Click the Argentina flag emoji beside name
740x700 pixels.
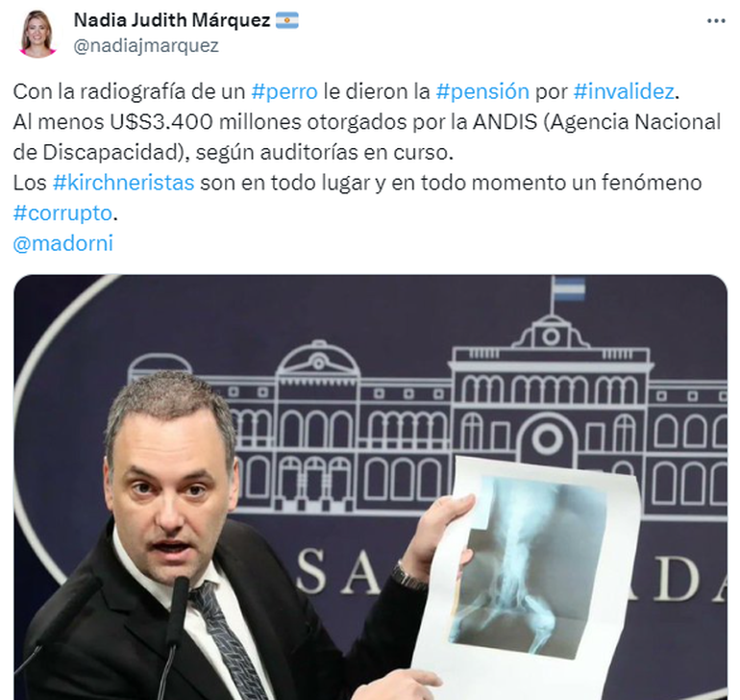[287, 20]
